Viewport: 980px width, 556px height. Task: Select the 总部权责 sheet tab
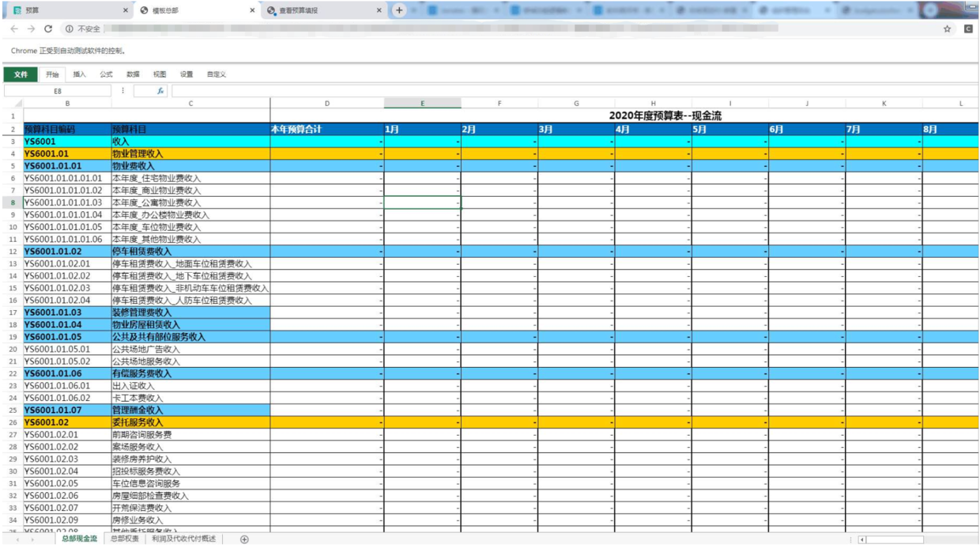[x=124, y=539]
